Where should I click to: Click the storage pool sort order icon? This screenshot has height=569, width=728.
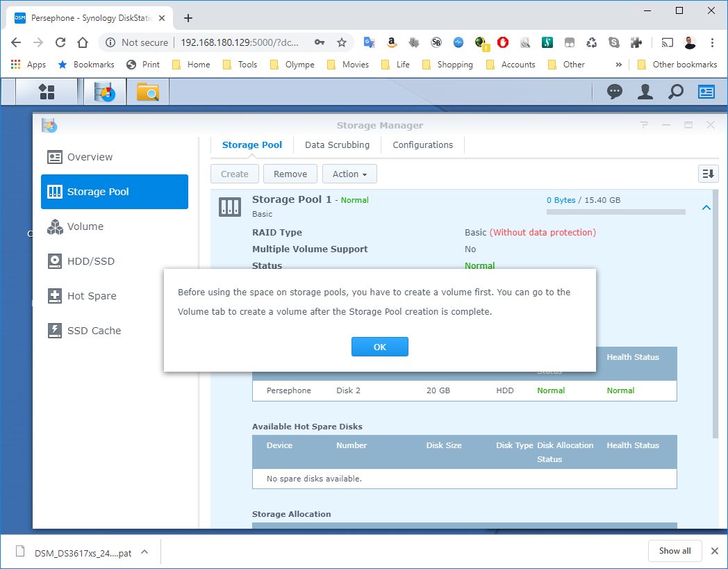[708, 174]
